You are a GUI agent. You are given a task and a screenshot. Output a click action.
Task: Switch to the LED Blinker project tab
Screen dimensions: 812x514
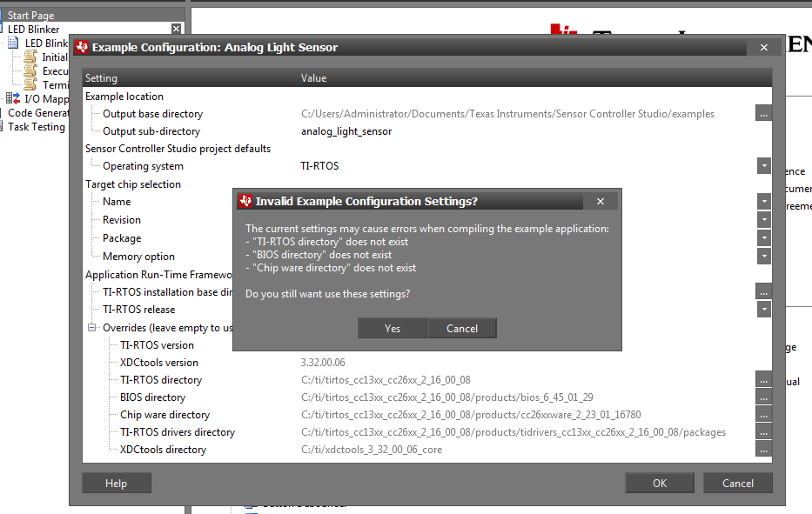[34, 30]
